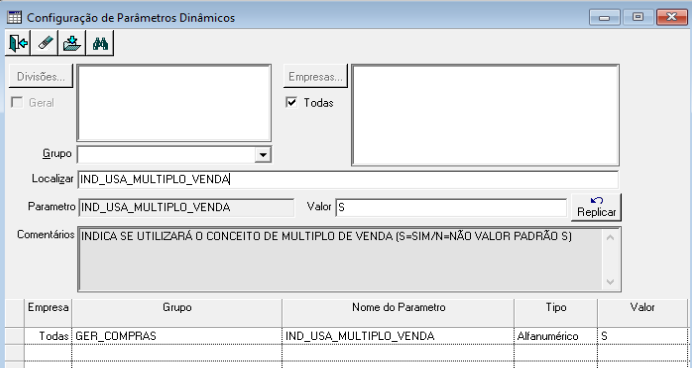
Task: Click inside the Localizar search field
Action: [348, 179]
